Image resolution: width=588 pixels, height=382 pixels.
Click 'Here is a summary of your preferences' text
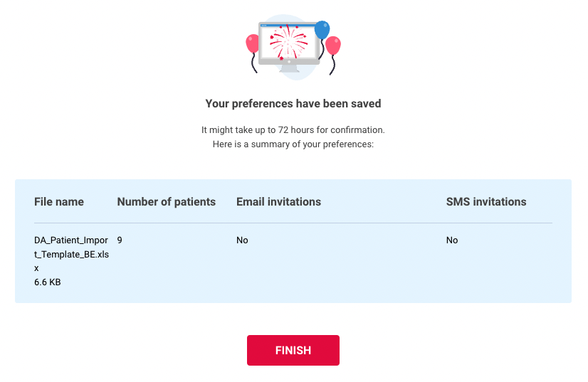[293, 144]
